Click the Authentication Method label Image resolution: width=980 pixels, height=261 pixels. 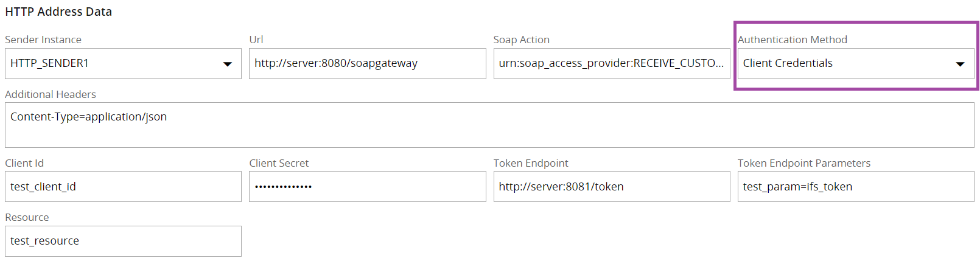coord(792,40)
